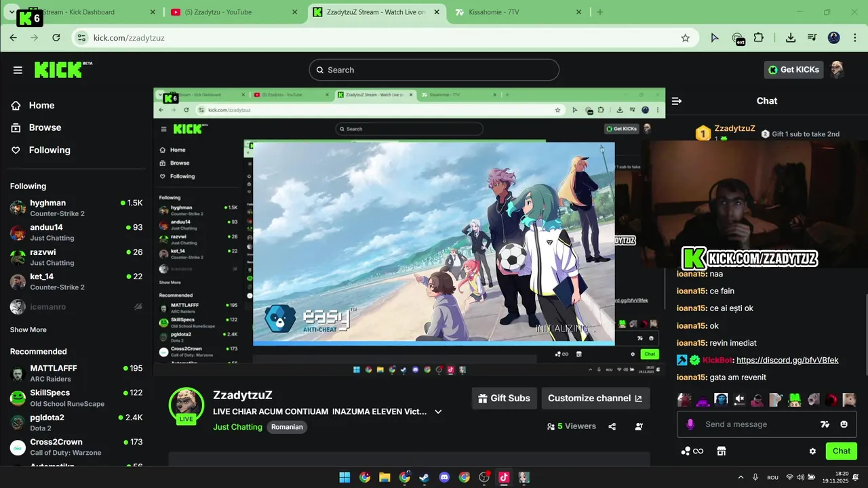Open Discord from the taskbar
The width and height of the screenshot is (868, 488).
tap(444, 477)
